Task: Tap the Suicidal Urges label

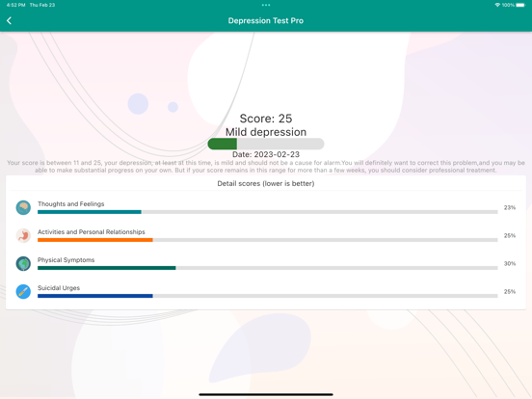Action: [x=59, y=288]
